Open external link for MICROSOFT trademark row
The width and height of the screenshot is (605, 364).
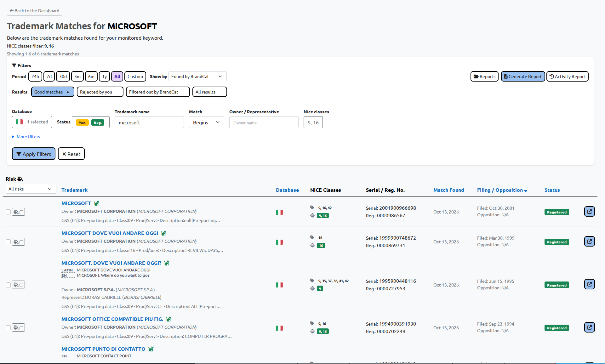tap(589, 212)
